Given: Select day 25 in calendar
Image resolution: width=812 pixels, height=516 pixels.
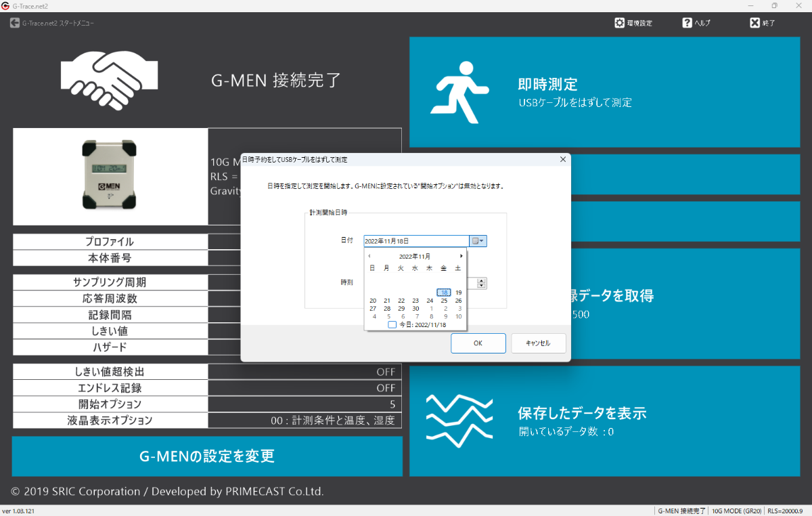Looking at the screenshot, I should [444, 301].
